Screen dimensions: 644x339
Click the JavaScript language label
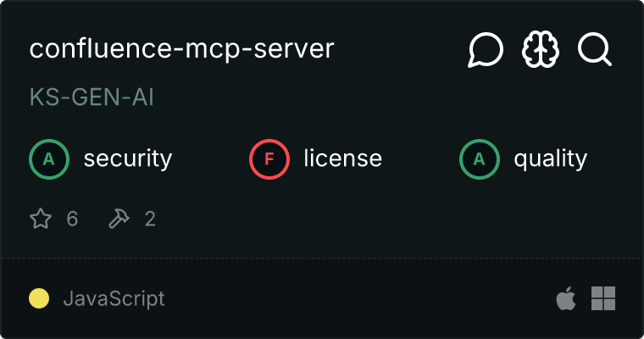click(114, 298)
